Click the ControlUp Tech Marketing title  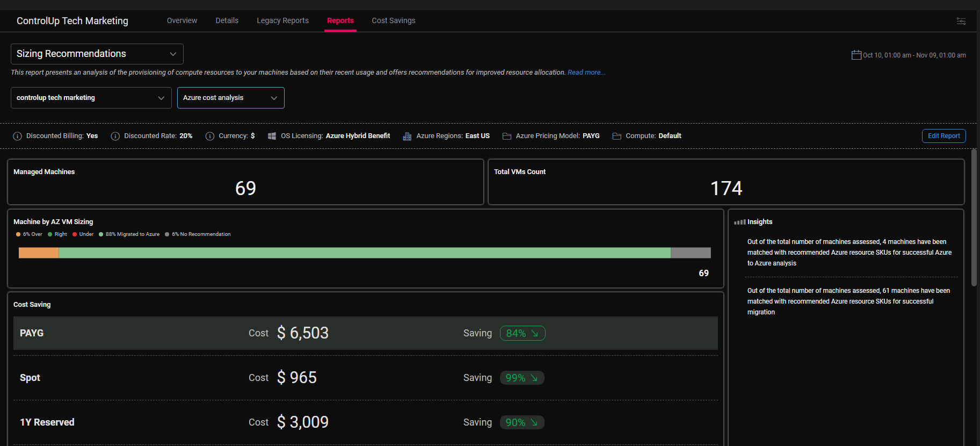coord(72,21)
